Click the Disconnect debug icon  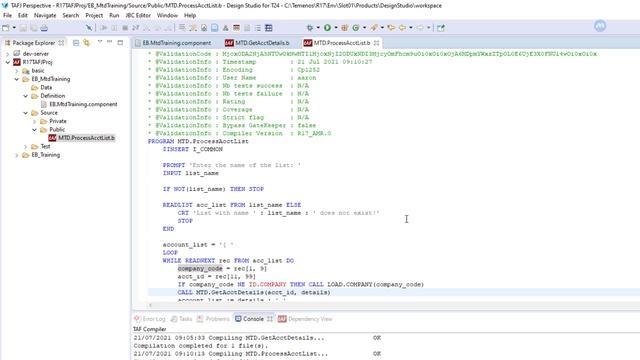[x=136, y=28]
